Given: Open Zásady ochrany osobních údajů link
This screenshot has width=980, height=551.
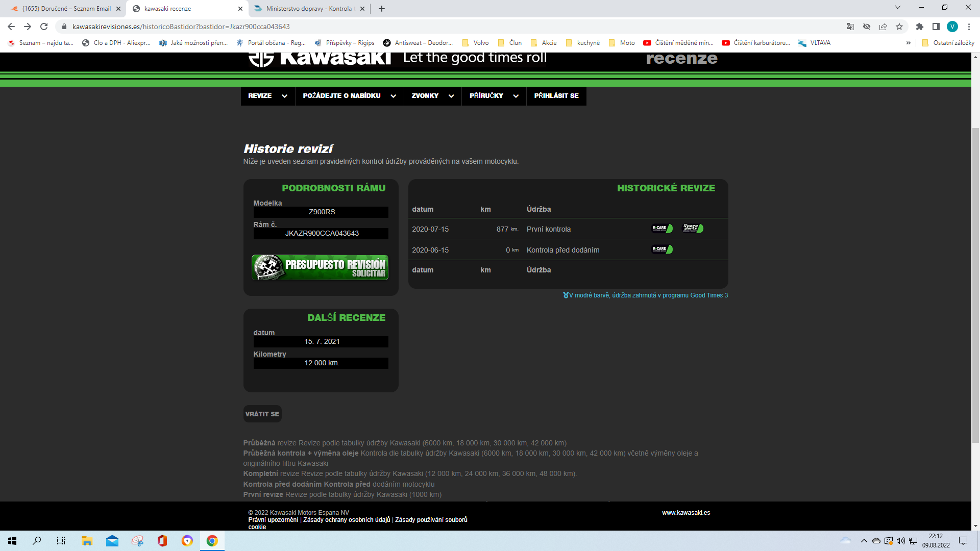Looking at the screenshot, I should [x=347, y=520].
